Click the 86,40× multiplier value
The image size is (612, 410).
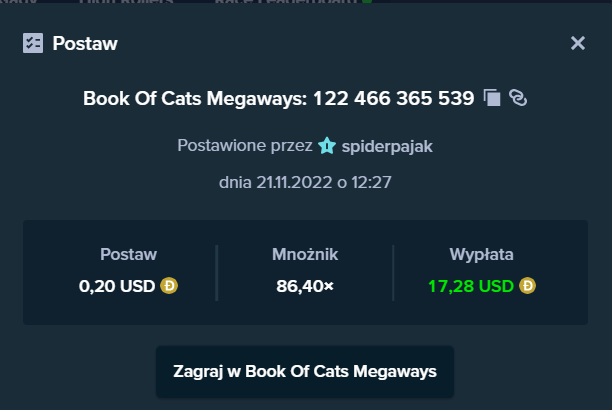point(305,286)
